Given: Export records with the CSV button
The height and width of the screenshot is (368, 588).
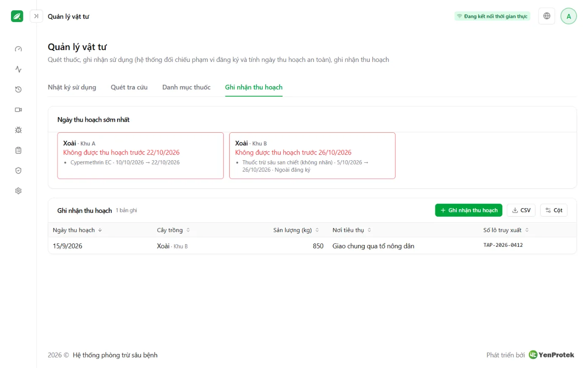Looking at the screenshot, I should (521, 210).
